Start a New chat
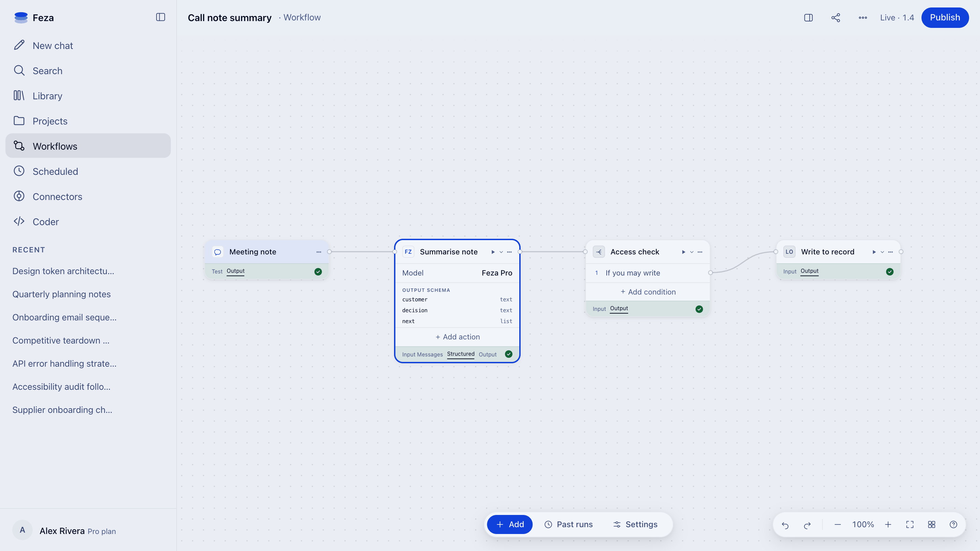The width and height of the screenshot is (980, 551). pos(88,46)
